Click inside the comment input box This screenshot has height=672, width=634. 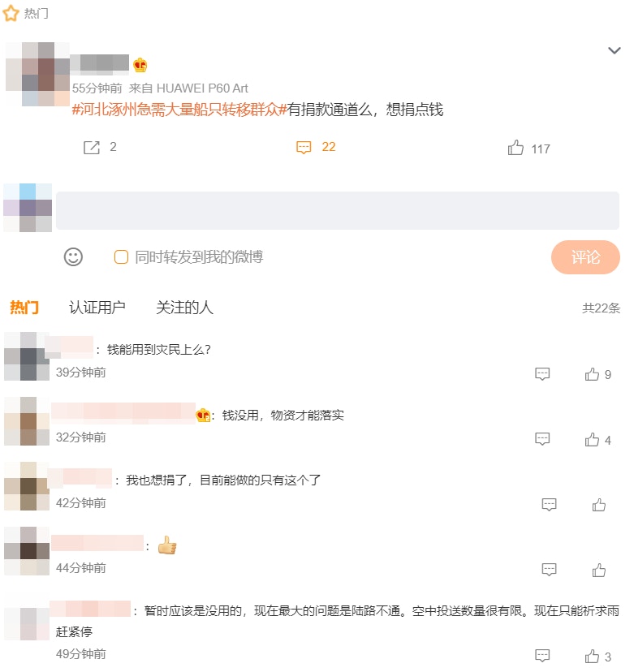(x=338, y=210)
